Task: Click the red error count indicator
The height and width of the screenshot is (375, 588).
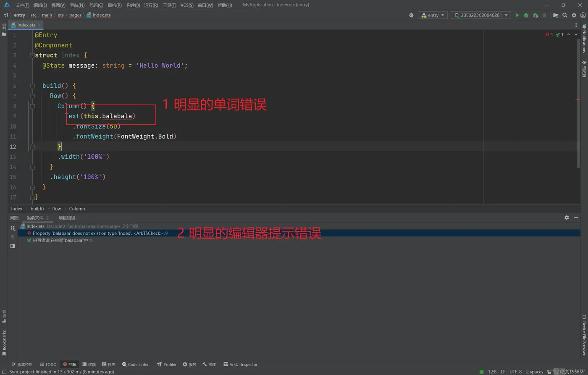Action: click(549, 34)
